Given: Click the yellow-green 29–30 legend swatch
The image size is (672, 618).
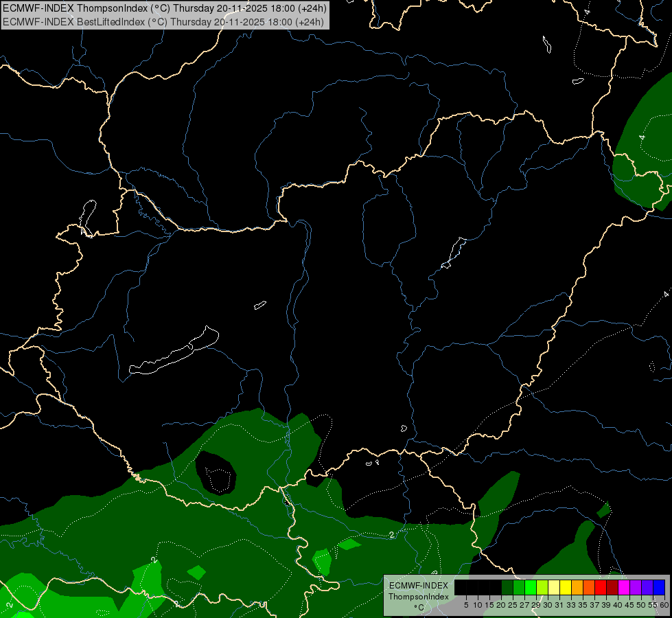Looking at the screenshot, I should tap(542, 587).
